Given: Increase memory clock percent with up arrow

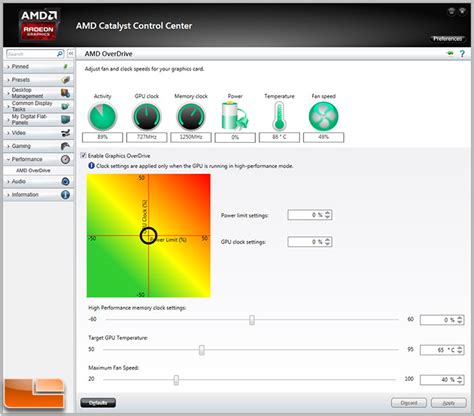Looking at the screenshot, I should pos(460,317).
